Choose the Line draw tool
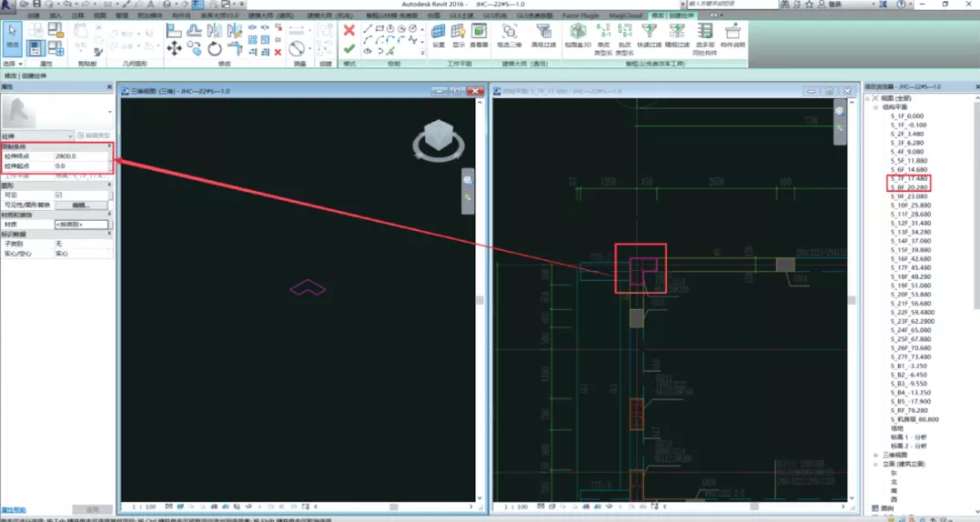980x522 pixels. [x=368, y=29]
